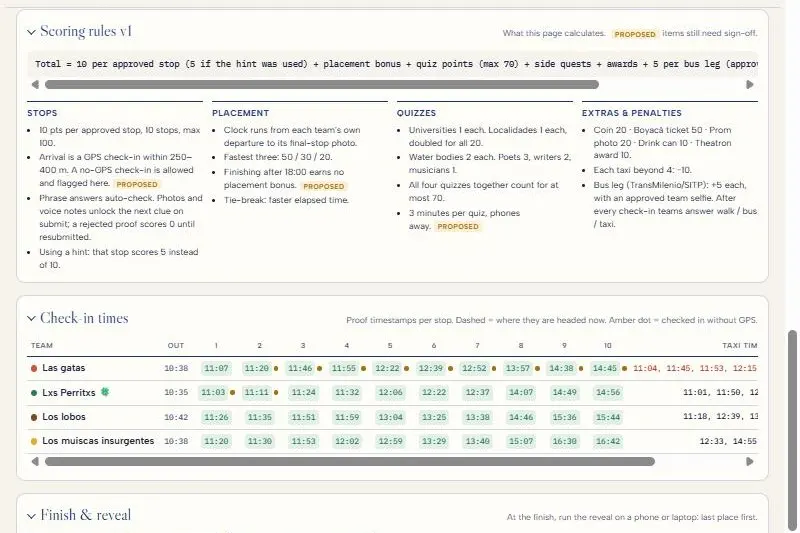Select the Lxs Perritxs team name
The height and width of the screenshot is (533, 800).
click(x=69, y=392)
